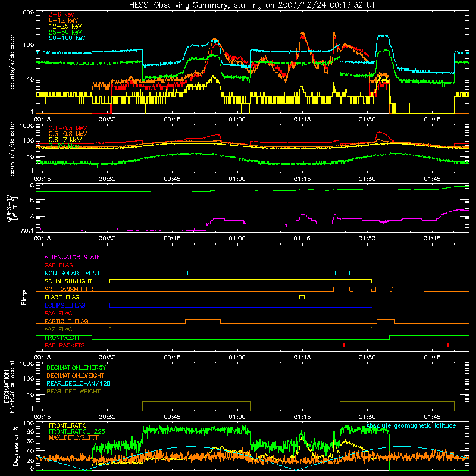476x476 pixels.
Task: Select the BAD_PACKETS flag label
Action: [65, 345]
